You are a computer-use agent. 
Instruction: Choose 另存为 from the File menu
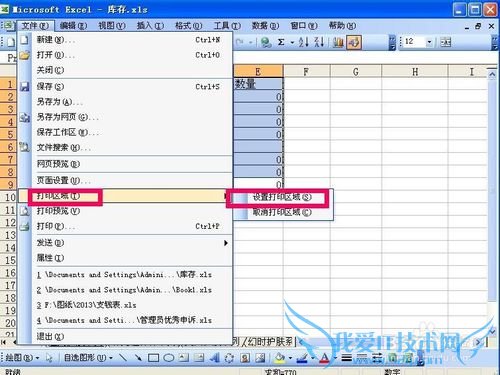[125, 102]
